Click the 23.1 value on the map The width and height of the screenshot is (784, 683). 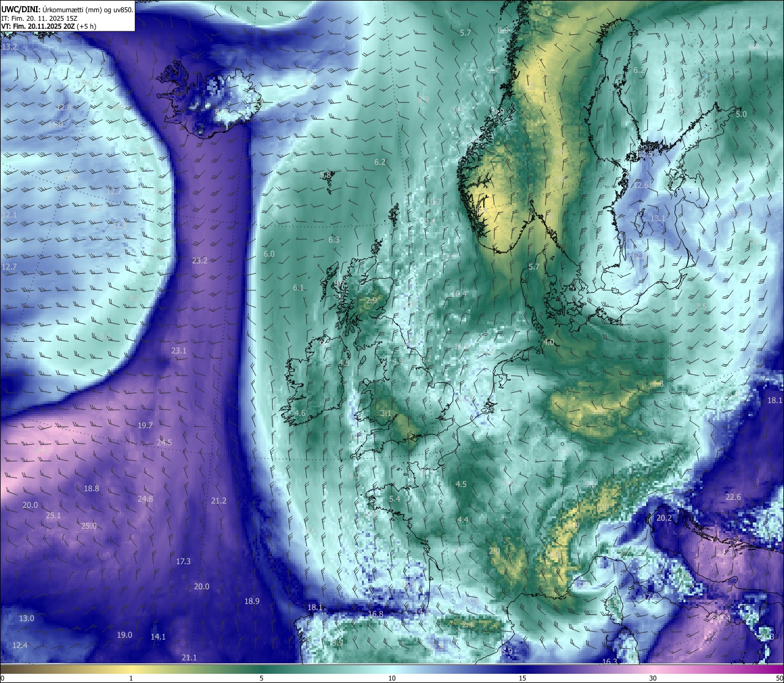[x=179, y=350]
